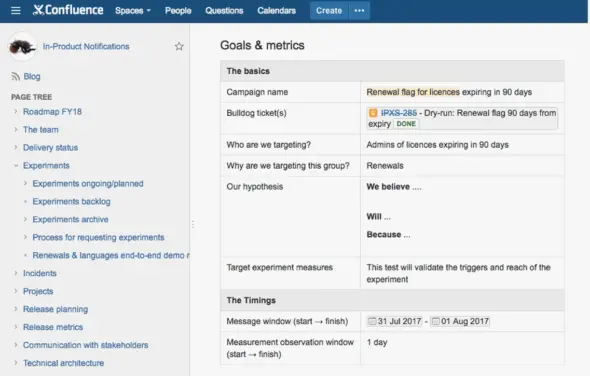The height and width of the screenshot is (376, 590).
Task: Star the space as favourite
Action: coord(179,46)
